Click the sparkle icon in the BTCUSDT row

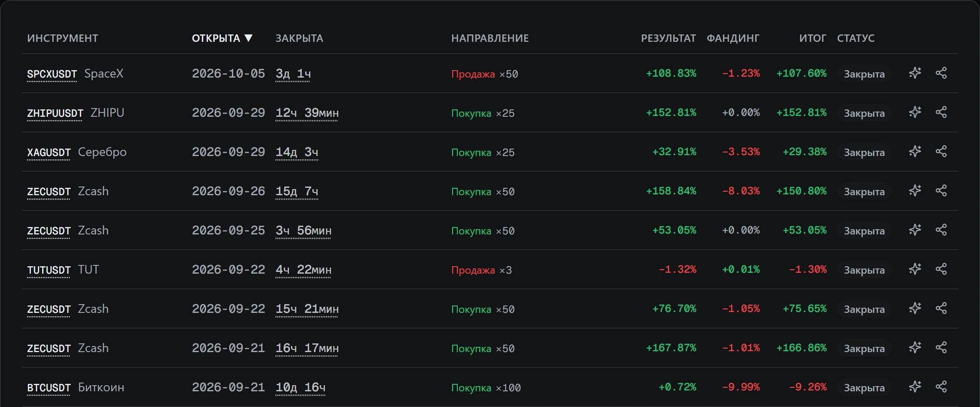pyautogui.click(x=915, y=387)
